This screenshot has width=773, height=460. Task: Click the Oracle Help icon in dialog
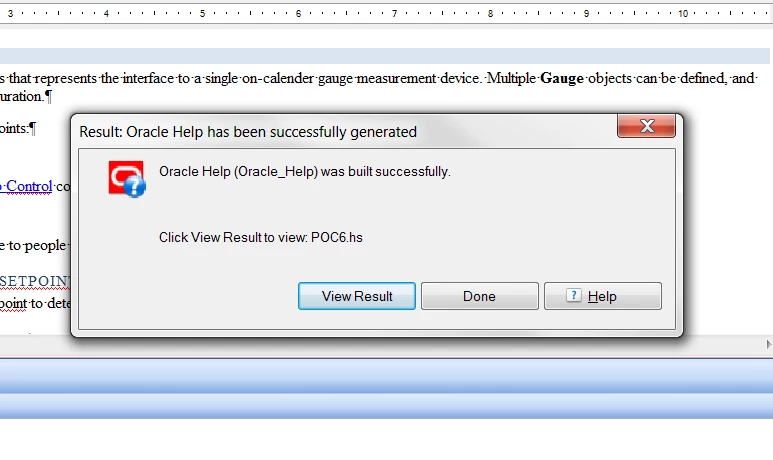127,179
